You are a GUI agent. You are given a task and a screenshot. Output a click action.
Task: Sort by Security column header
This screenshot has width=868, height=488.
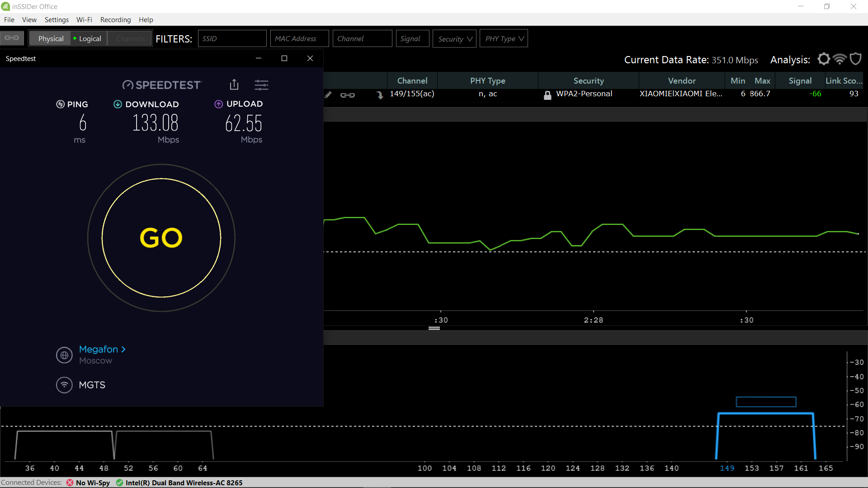tap(589, 80)
